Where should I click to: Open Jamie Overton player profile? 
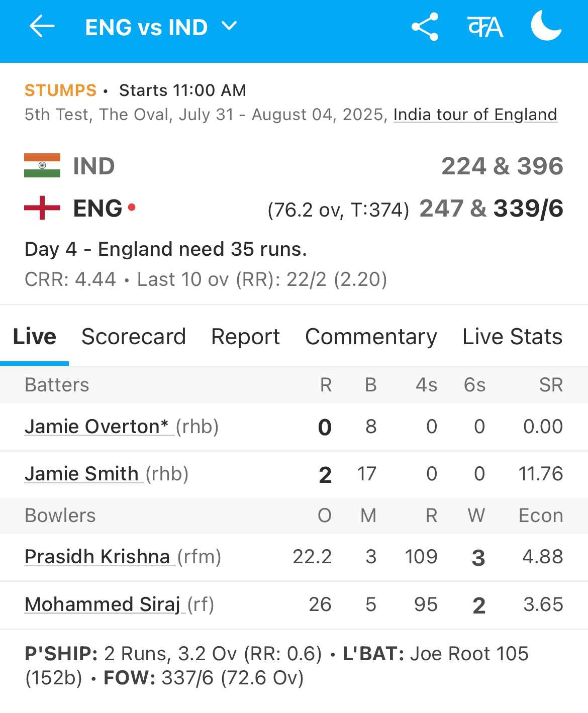[x=96, y=427]
